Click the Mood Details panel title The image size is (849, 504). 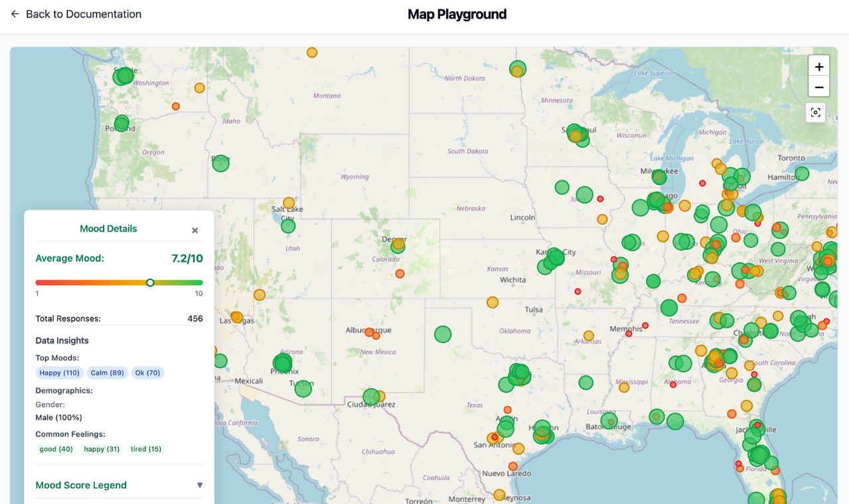pyautogui.click(x=108, y=229)
